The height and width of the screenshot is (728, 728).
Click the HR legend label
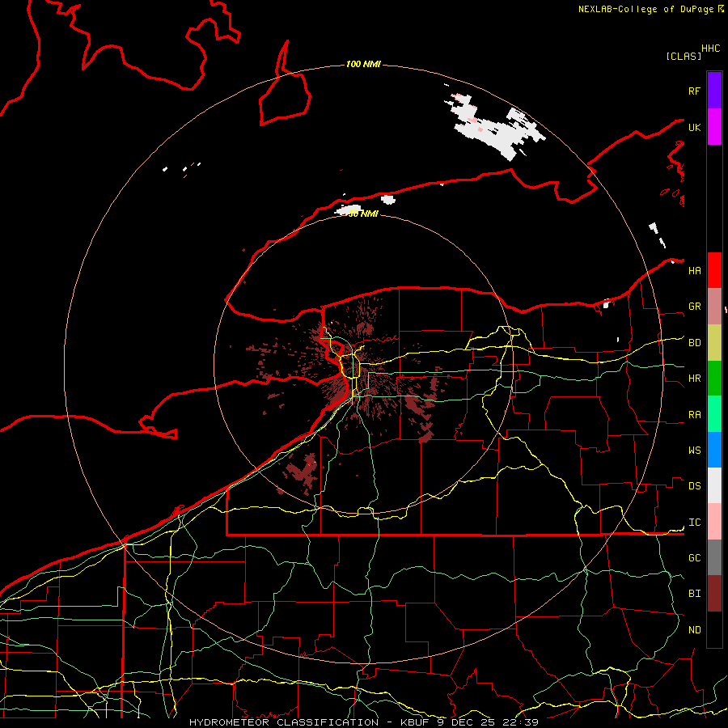694,379
